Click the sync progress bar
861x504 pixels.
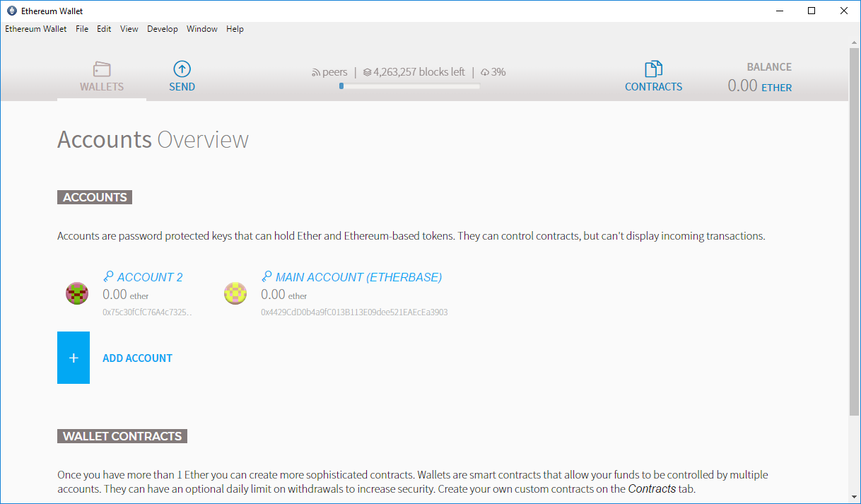(409, 86)
